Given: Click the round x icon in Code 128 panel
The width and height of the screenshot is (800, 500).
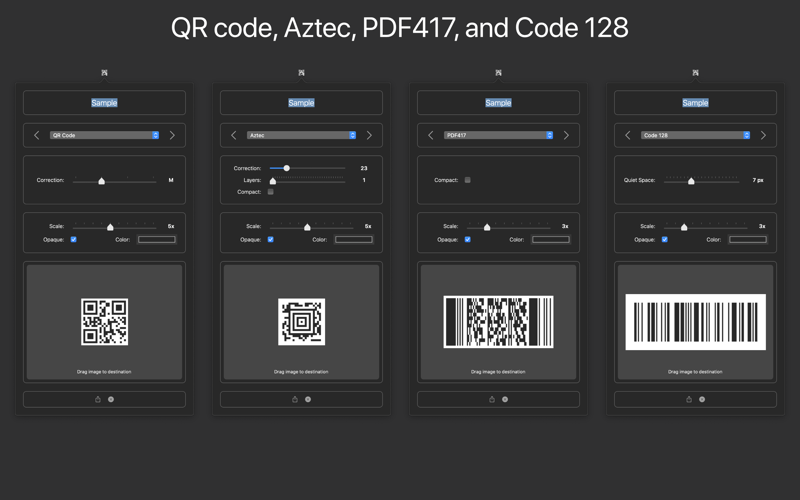Looking at the screenshot, I should [702, 399].
